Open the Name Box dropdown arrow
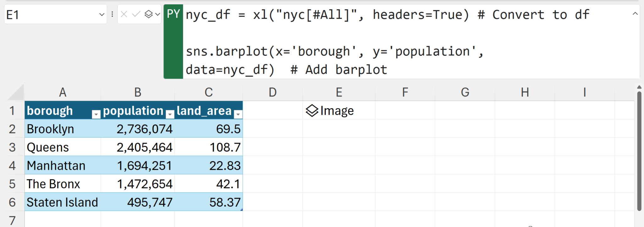Screen dimensions: 644x227 (x=102, y=14)
